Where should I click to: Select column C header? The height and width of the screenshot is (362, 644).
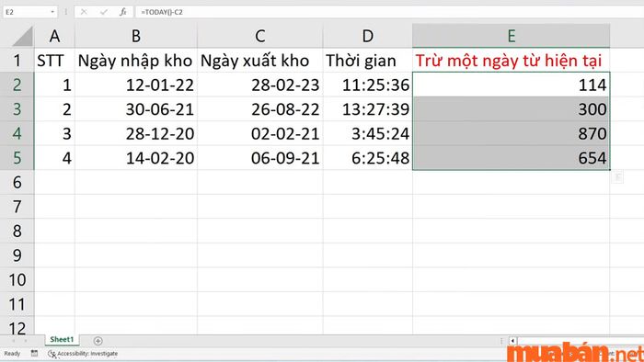pyautogui.click(x=260, y=36)
